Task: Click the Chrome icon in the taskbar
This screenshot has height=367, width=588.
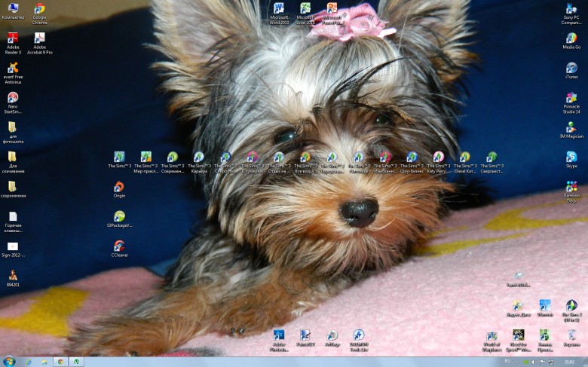Action: [x=60, y=362]
